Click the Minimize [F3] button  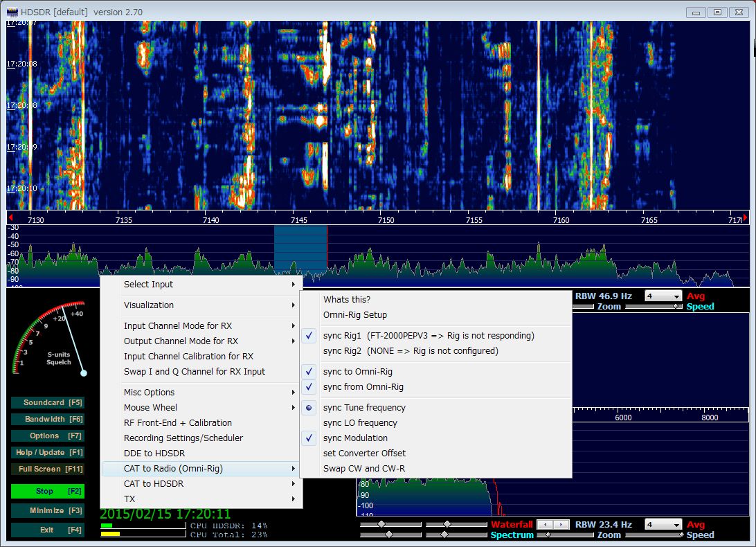coord(48,510)
